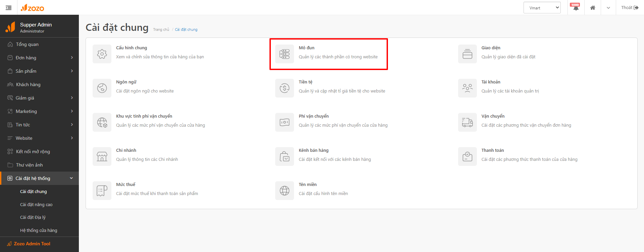Click 'Quản lý thông tin các Chi nhánh' text
This screenshot has height=252, width=644.
point(147,160)
